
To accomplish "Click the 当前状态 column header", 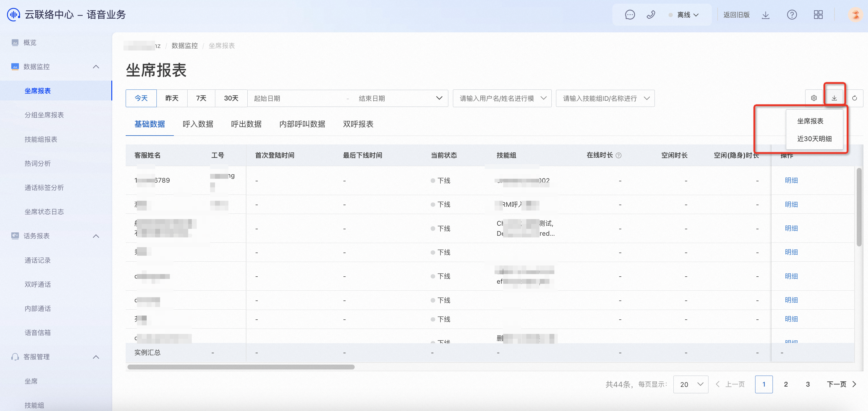I will (x=444, y=155).
